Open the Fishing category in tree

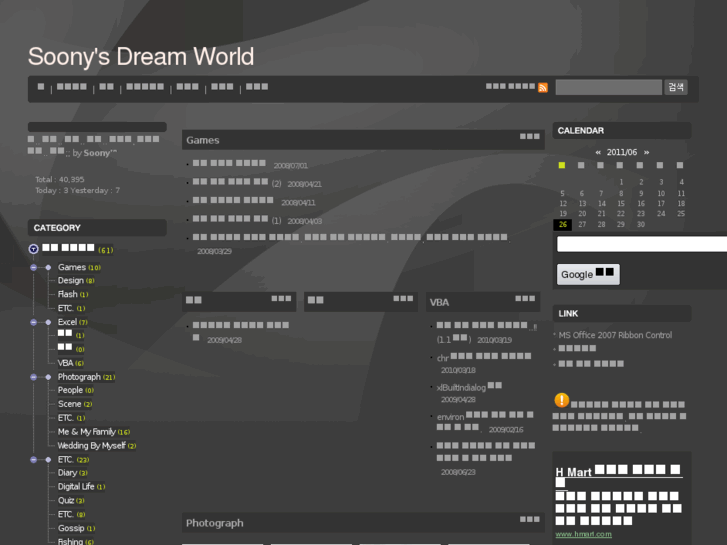coord(70,541)
